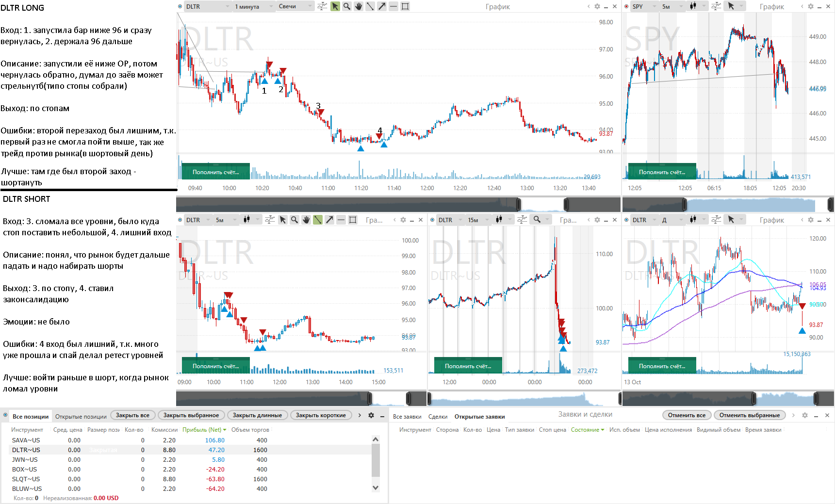This screenshot has height=504, width=835.
Task: Click positions table scrollbar down arrow
Action: pos(376,488)
